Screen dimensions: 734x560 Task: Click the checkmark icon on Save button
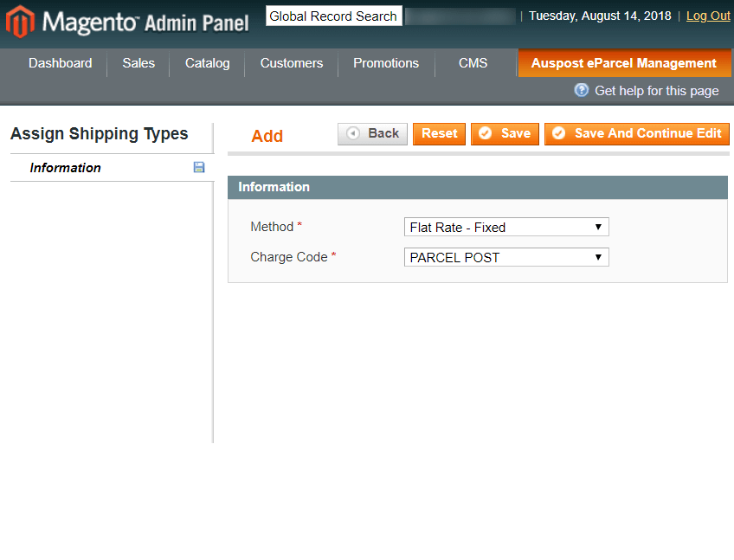pos(485,133)
